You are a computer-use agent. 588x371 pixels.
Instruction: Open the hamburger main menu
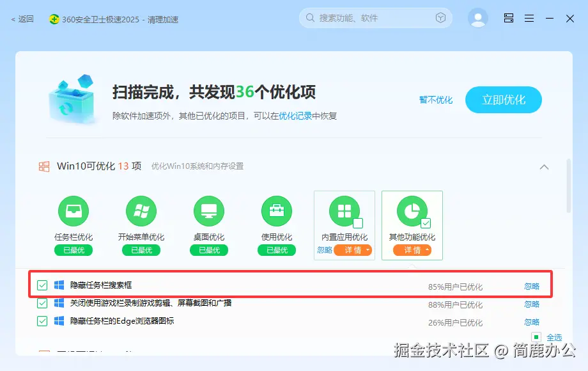pos(529,18)
